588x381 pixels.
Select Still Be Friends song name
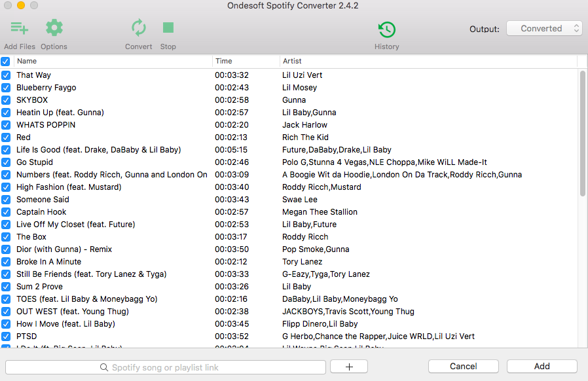(x=92, y=274)
